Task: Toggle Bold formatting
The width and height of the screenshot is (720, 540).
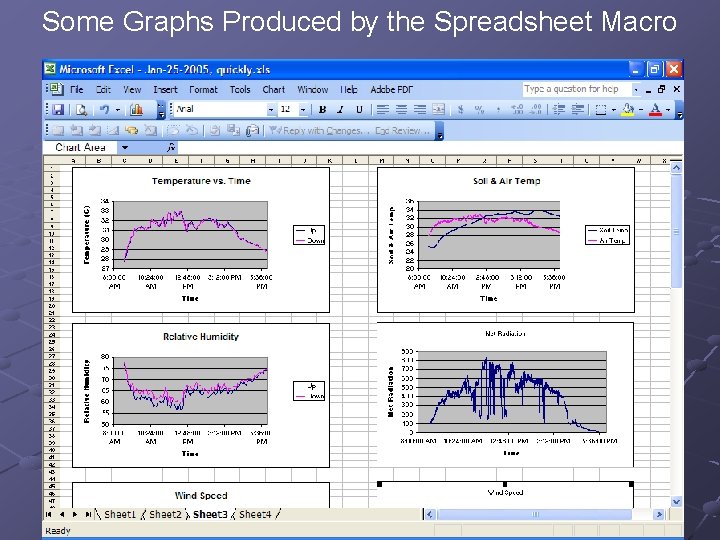Action: (322, 110)
